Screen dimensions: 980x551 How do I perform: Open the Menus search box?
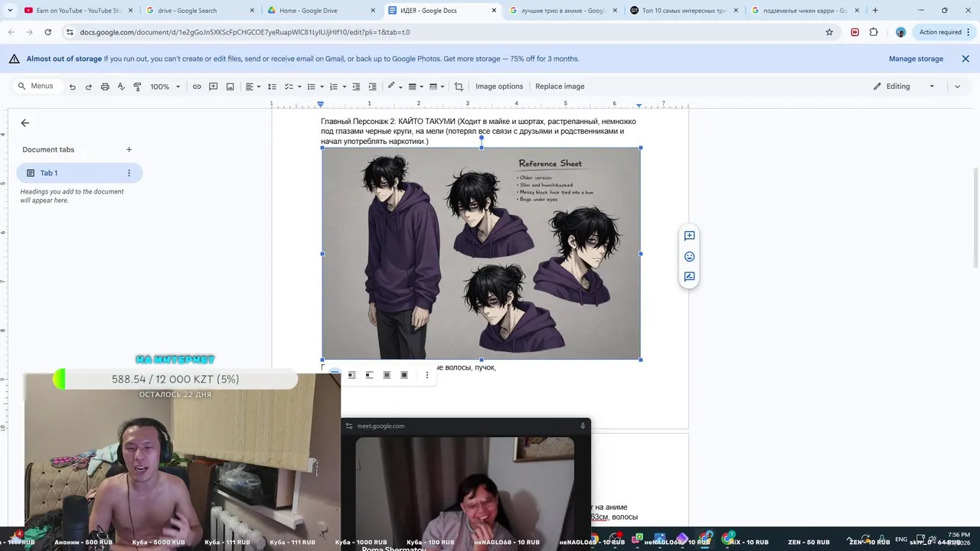[36, 86]
